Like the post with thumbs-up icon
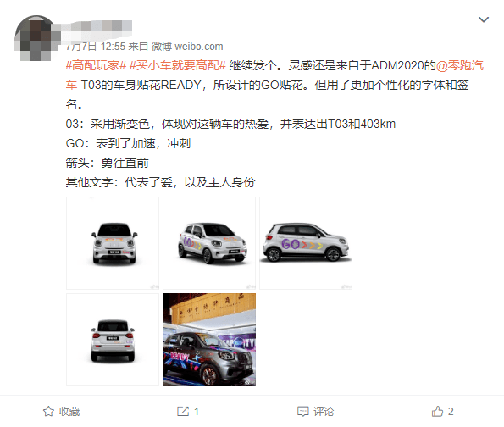This screenshot has height=427, width=504. click(x=437, y=411)
